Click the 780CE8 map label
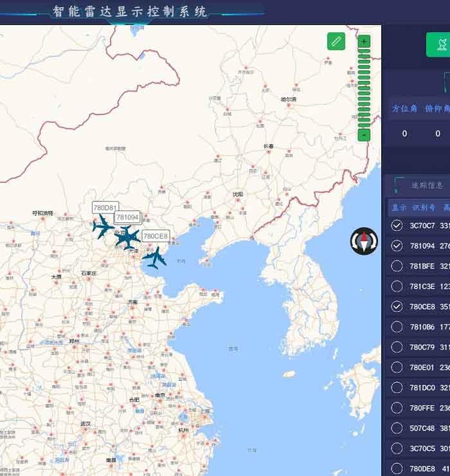The image size is (450, 476). click(156, 236)
